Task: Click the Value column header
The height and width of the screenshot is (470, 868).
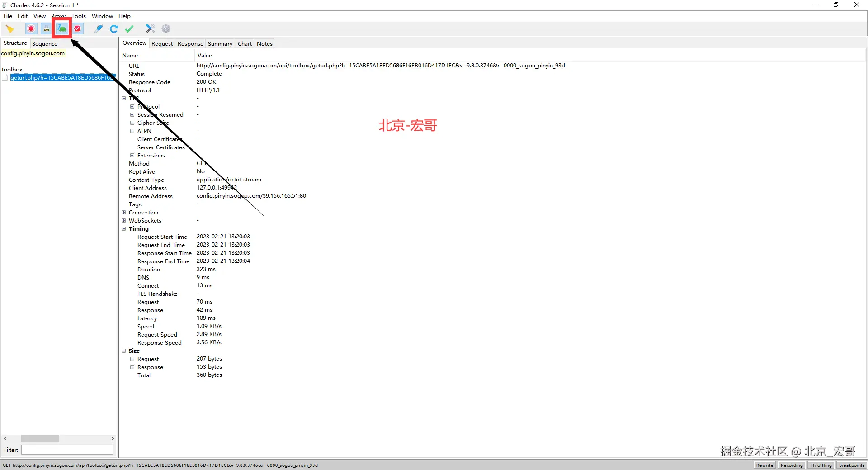Action: click(x=530, y=56)
